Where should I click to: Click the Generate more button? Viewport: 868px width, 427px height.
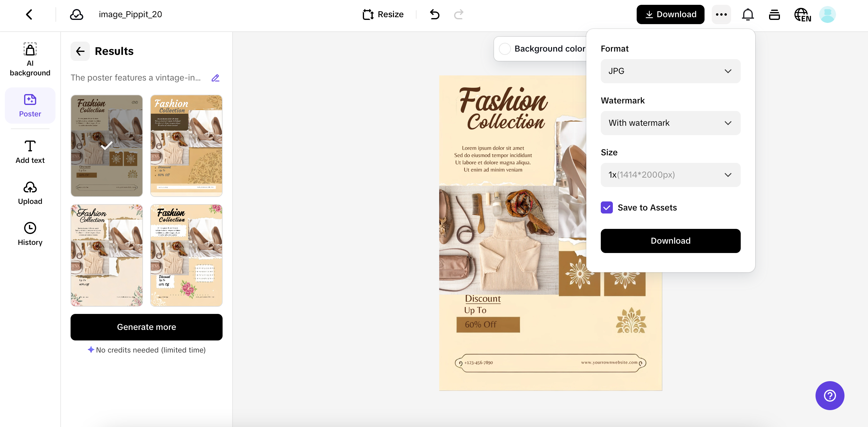[146, 327]
